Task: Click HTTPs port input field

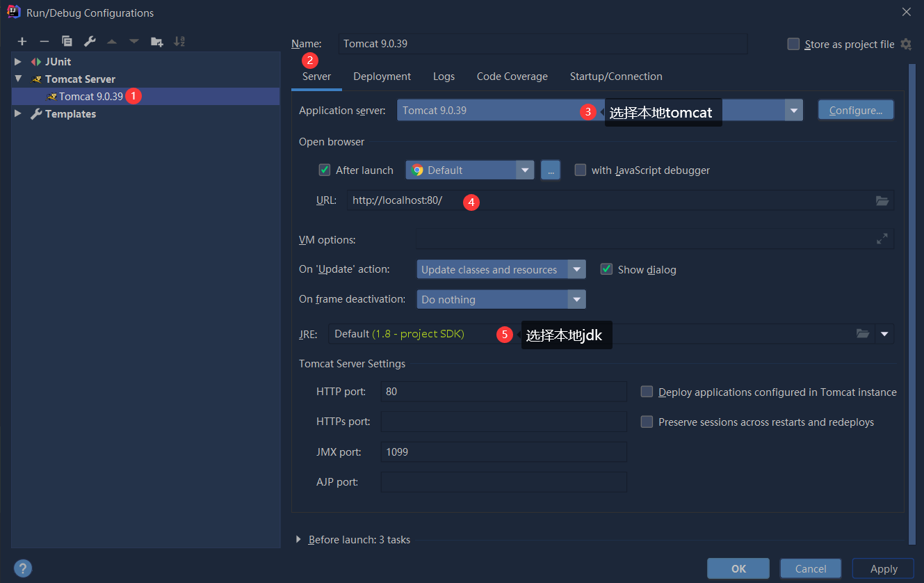Action: [504, 422]
